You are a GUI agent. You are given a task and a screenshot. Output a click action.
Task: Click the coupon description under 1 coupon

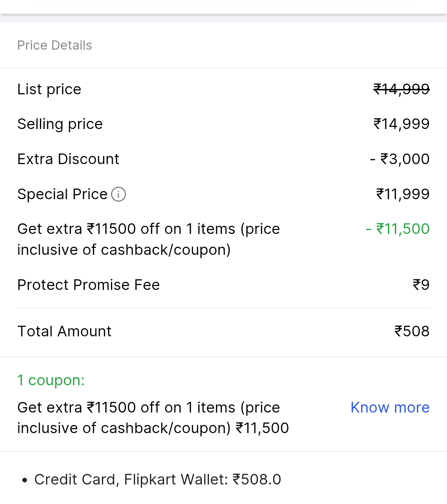(x=153, y=418)
